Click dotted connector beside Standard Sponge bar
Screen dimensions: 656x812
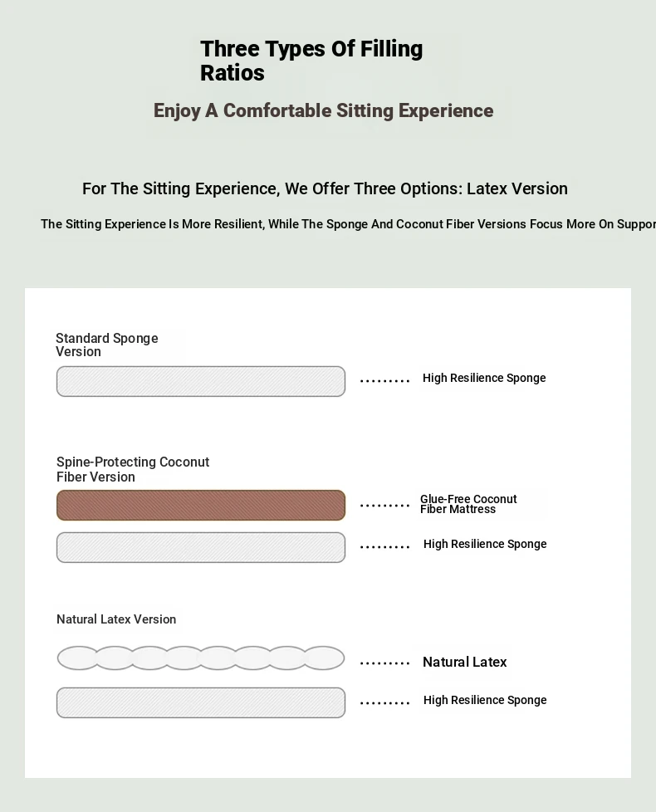coord(384,381)
